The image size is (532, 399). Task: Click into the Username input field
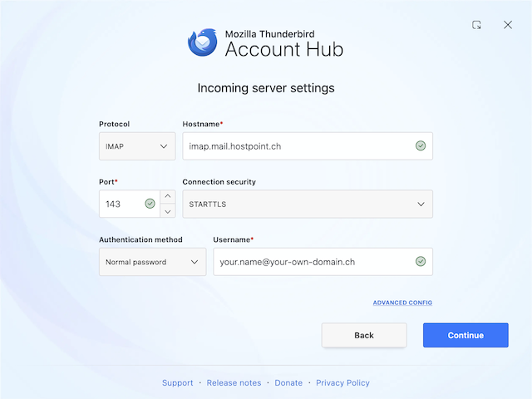point(323,262)
